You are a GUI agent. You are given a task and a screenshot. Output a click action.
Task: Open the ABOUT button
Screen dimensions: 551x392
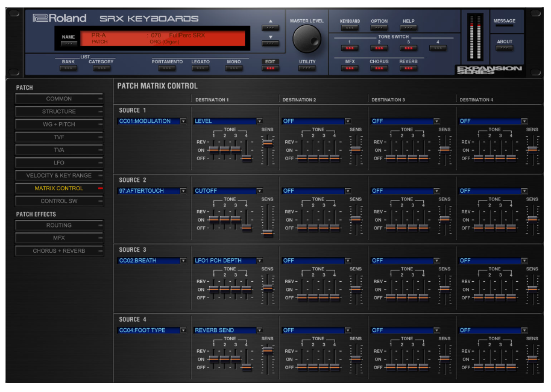(x=504, y=48)
